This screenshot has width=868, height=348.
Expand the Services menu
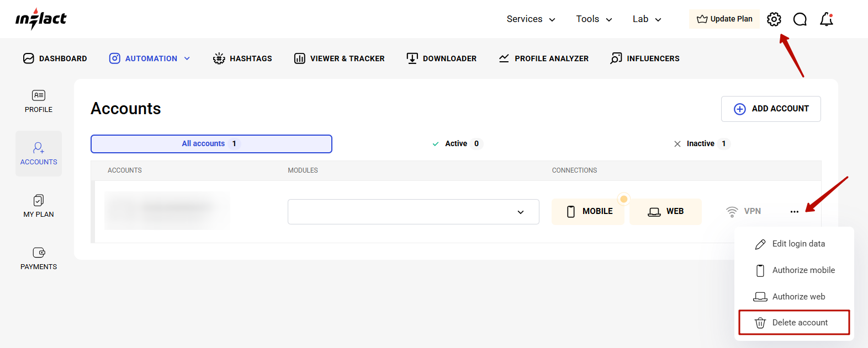531,19
